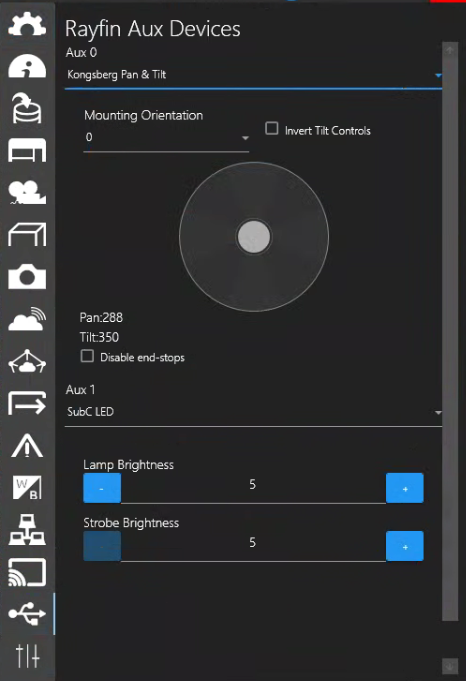Enable Invert Tilt Controls checkbox
The height and width of the screenshot is (681, 466).
pyautogui.click(x=272, y=128)
